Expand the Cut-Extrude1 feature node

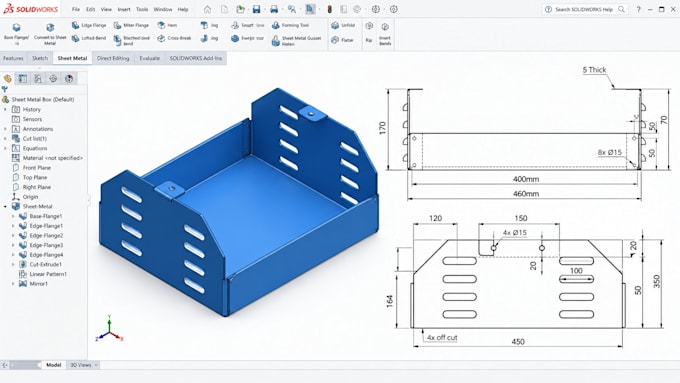pos(13,264)
